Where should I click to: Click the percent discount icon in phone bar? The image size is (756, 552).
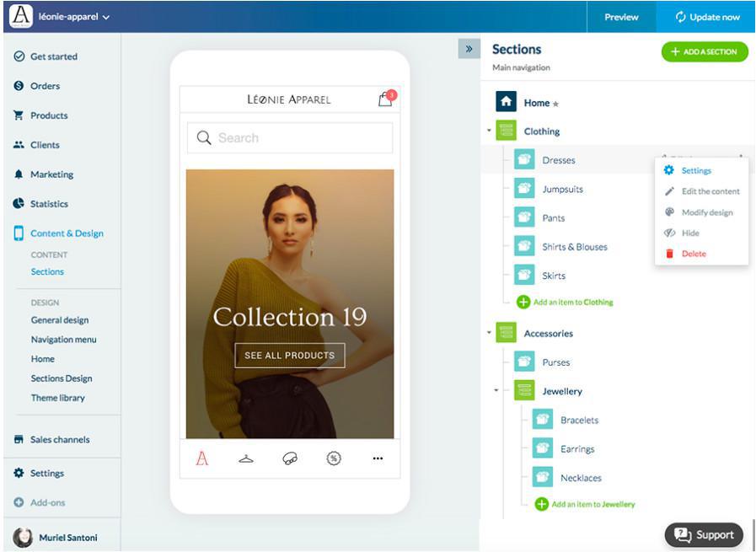(334, 458)
